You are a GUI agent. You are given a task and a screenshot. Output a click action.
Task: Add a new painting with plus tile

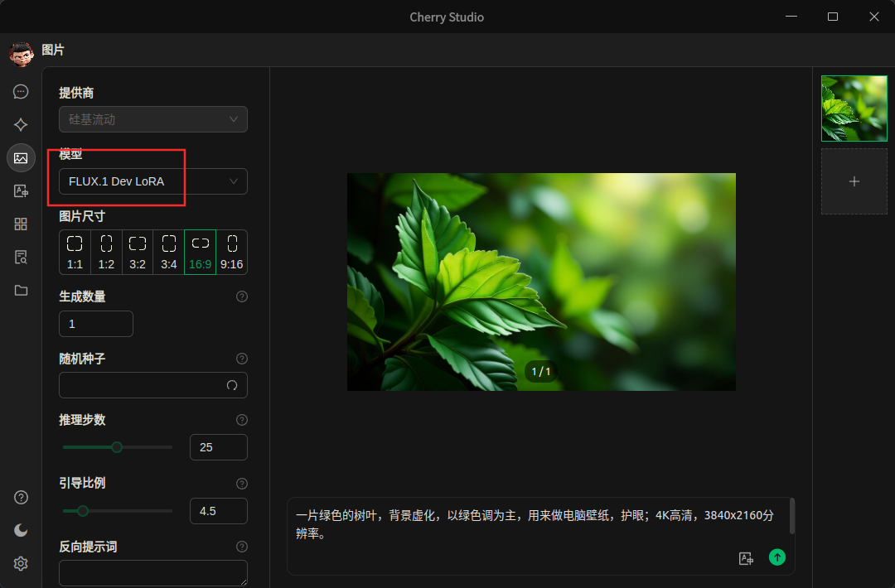click(854, 181)
